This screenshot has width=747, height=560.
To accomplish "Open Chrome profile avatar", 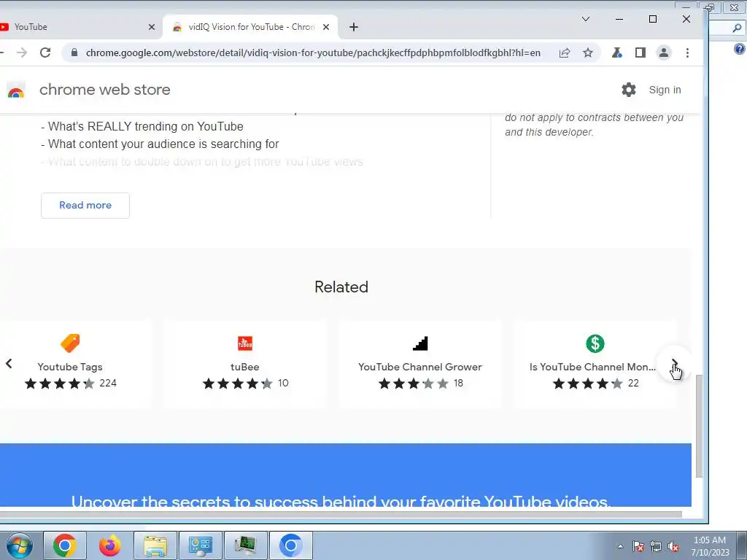I will (x=664, y=52).
